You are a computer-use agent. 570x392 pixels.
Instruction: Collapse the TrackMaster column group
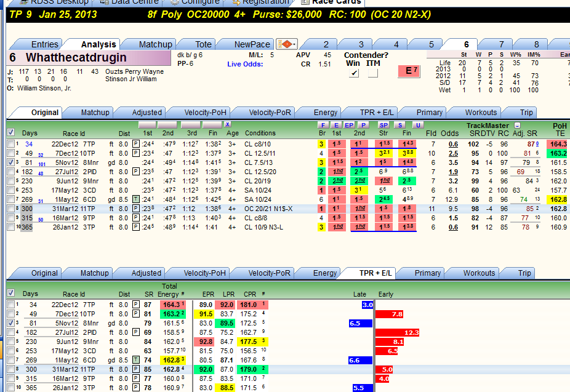[517, 126]
